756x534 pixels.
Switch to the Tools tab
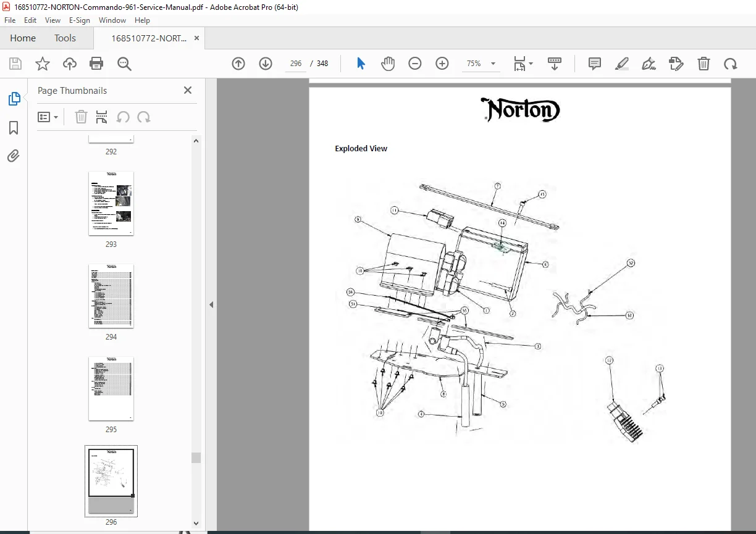pyautogui.click(x=65, y=38)
